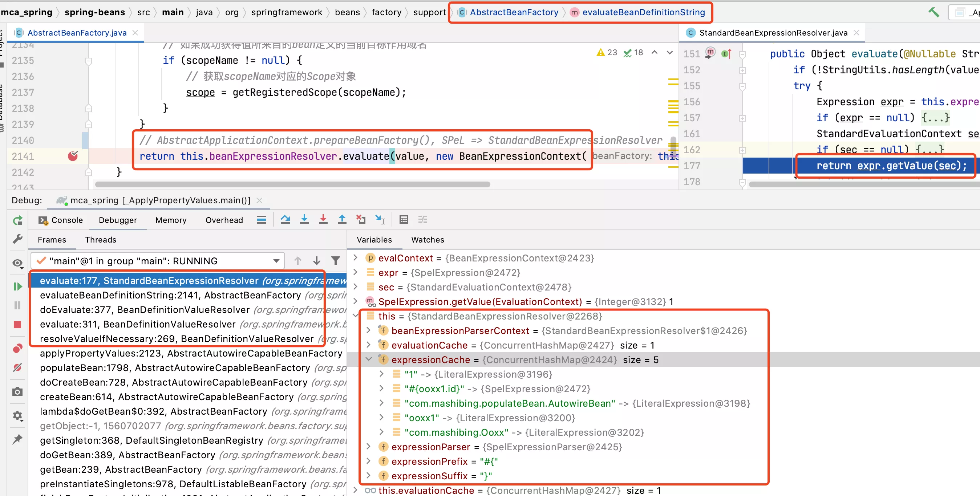Expand the sec StandardEvaluationContext@2478 node
This screenshot has width=980, height=496.
coord(359,287)
